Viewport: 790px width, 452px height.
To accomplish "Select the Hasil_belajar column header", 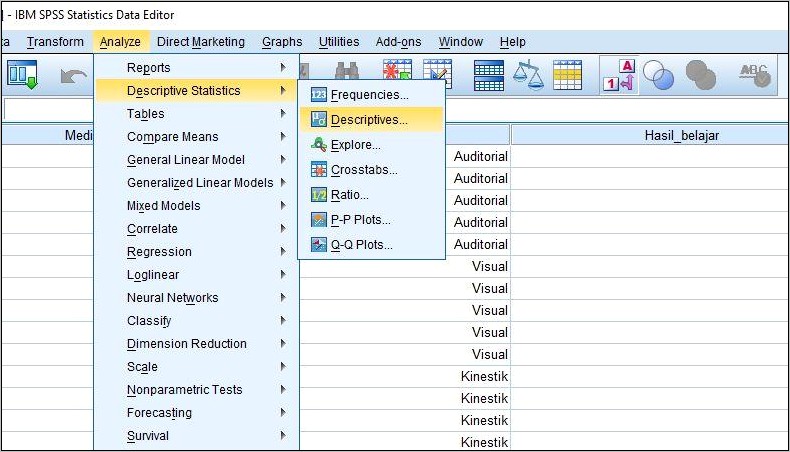I will click(649, 135).
